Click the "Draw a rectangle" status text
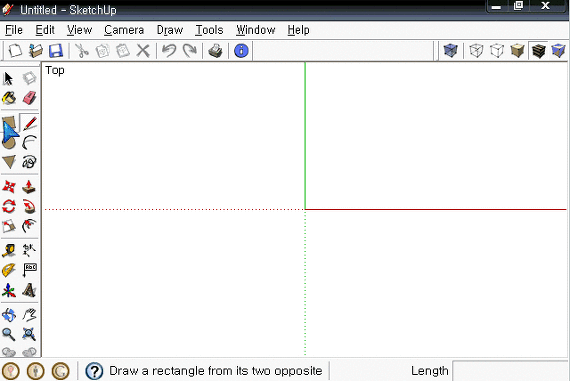The height and width of the screenshot is (381, 570). (x=216, y=371)
